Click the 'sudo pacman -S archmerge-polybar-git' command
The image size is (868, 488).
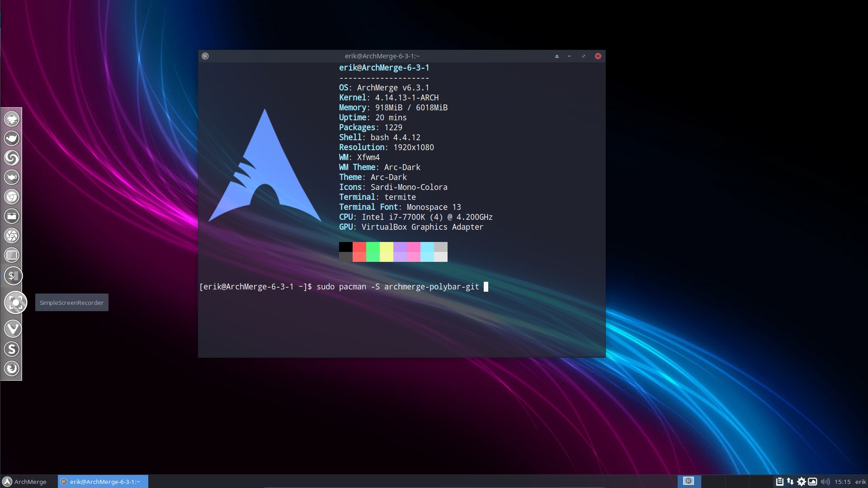tap(398, 287)
